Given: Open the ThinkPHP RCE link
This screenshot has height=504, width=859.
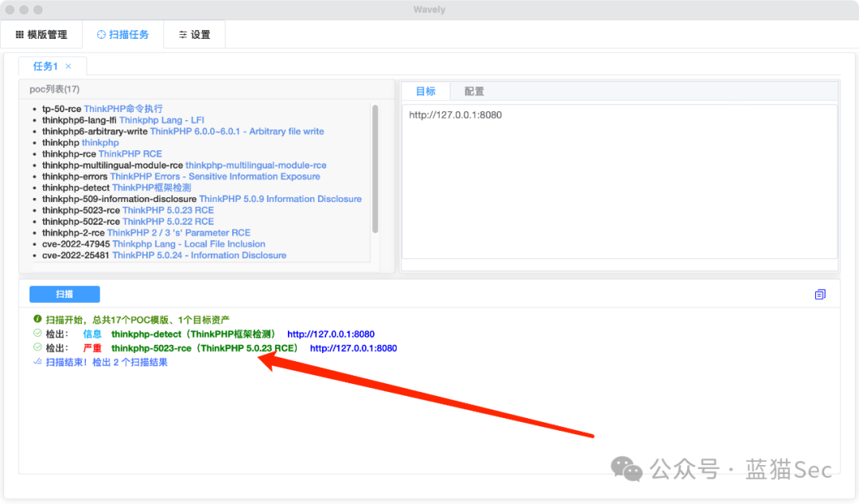Looking at the screenshot, I should [130, 154].
